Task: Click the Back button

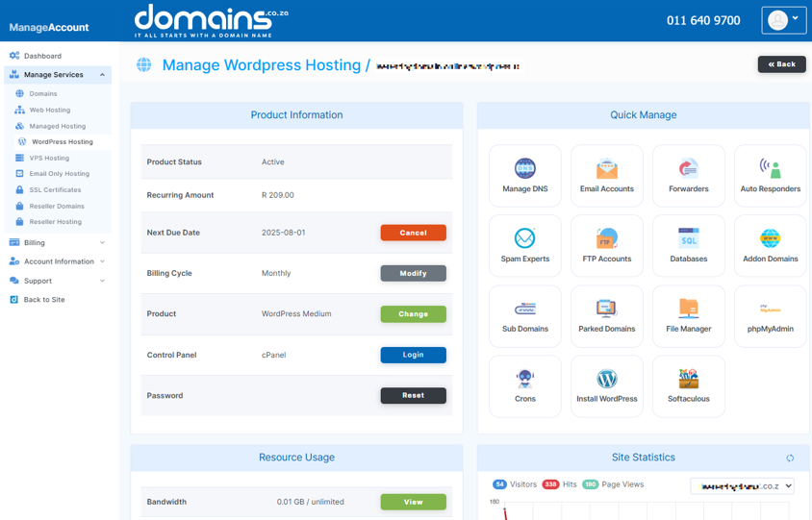Action: pyautogui.click(x=781, y=64)
